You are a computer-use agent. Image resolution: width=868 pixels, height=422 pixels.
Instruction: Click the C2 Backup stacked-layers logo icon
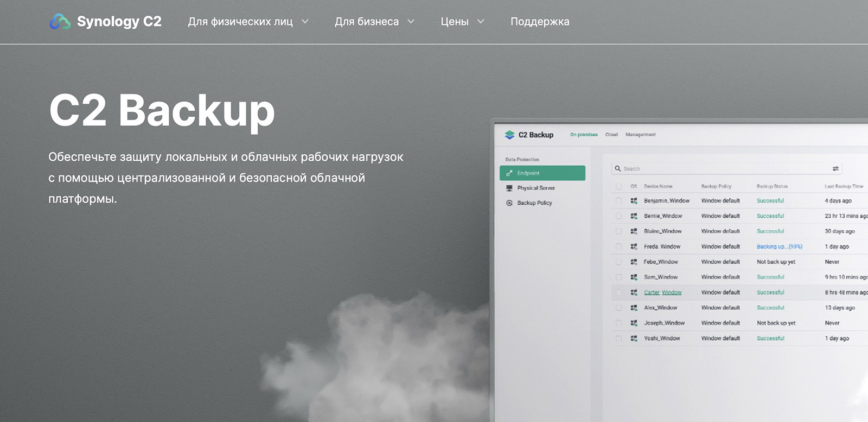(509, 135)
